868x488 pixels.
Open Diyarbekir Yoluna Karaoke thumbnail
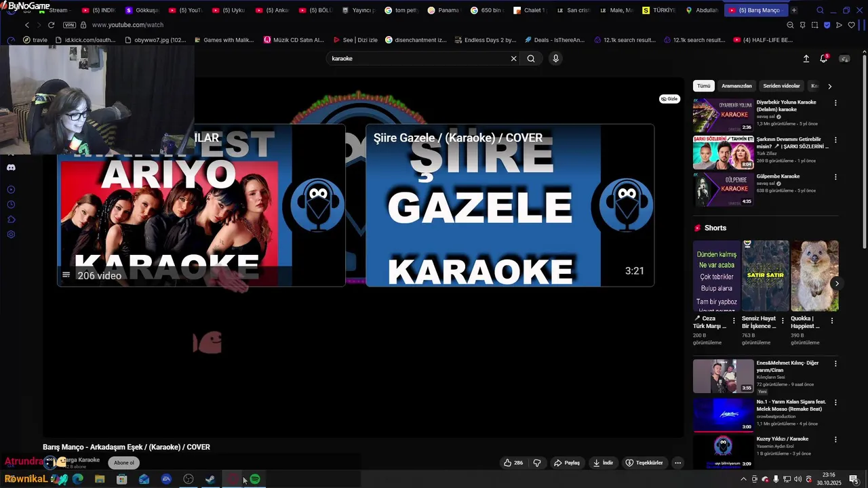723,115
